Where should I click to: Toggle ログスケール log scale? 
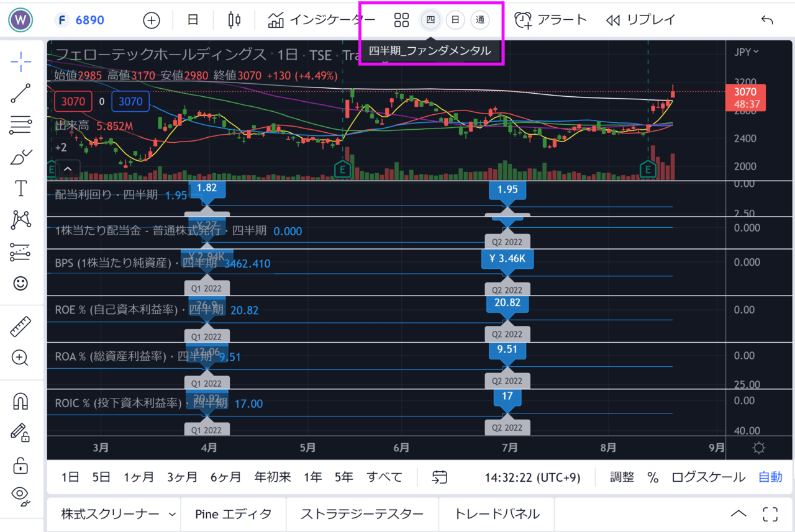coord(708,477)
